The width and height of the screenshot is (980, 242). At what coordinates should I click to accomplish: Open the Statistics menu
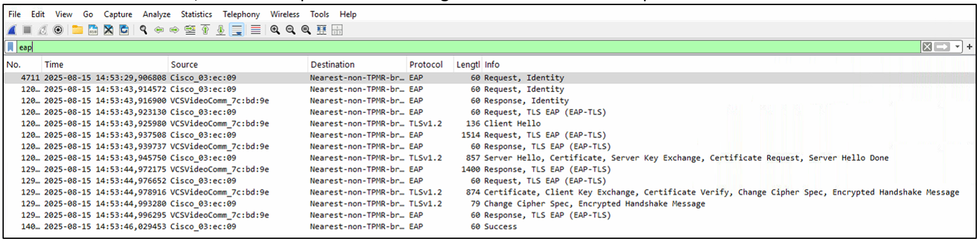click(x=196, y=14)
